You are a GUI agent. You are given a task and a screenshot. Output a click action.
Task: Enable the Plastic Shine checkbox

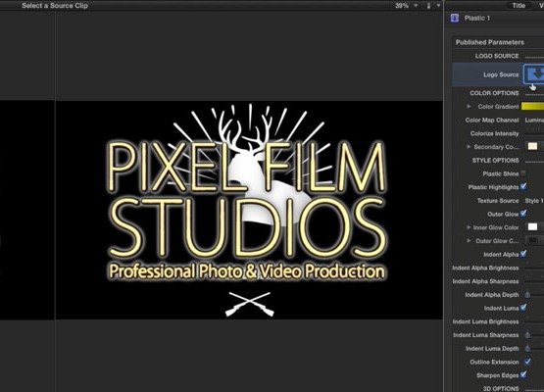523,173
